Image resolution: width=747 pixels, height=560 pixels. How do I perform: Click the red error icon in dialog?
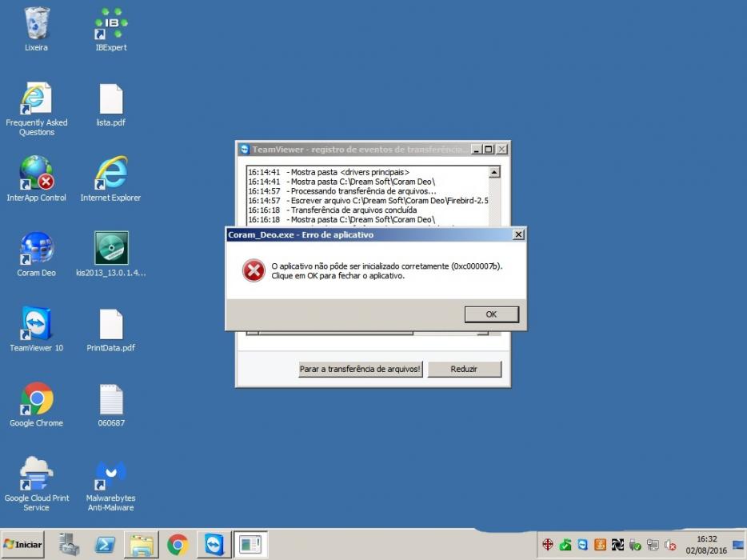pyautogui.click(x=254, y=270)
